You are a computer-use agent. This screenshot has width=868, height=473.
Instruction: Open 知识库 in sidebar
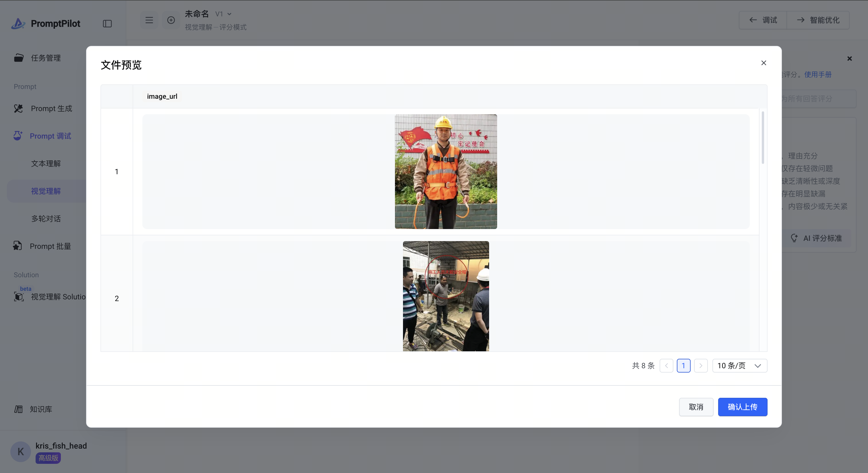pyautogui.click(x=40, y=409)
